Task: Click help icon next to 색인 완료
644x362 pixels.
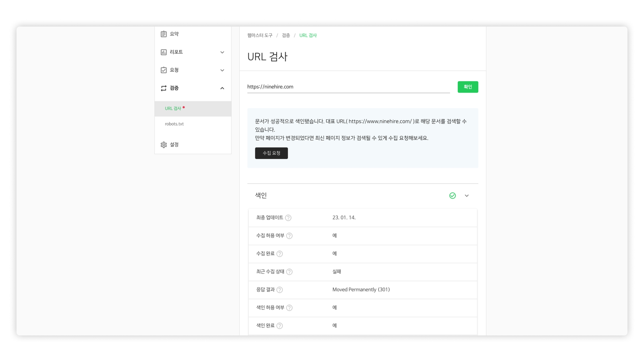Action: click(280, 326)
